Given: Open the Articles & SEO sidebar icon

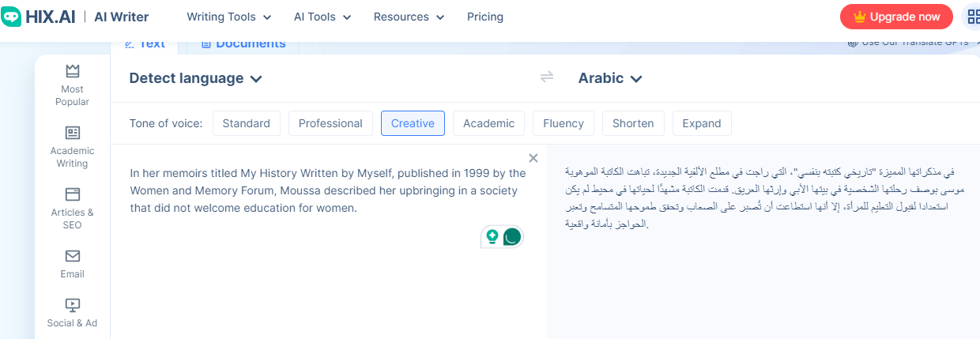Looking at the screenshot, I should [73, 194].
